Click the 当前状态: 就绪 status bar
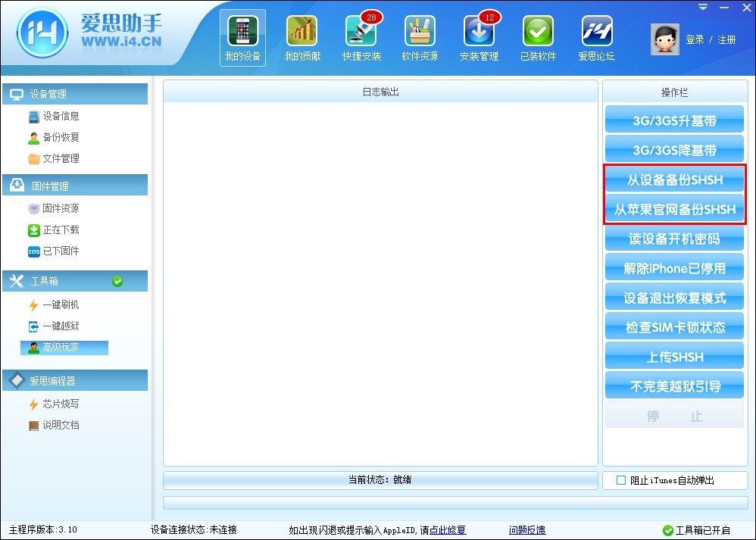This screenshot has width=756, height=540. coord(380,479)
